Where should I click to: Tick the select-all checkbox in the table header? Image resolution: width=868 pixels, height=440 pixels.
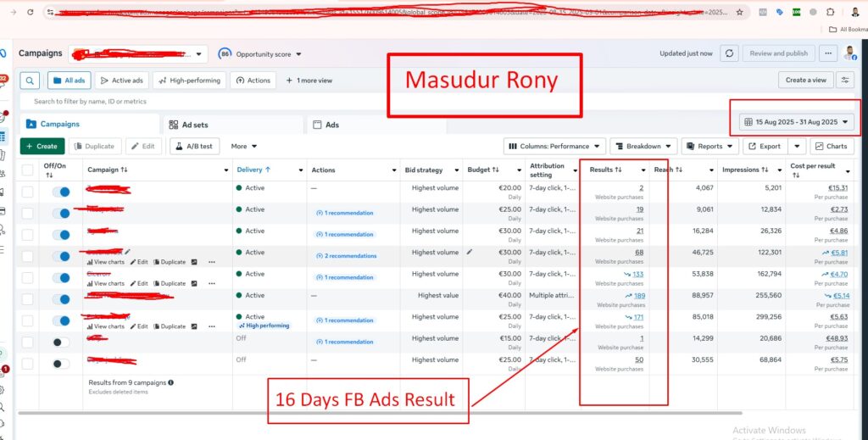click(28, 170)
